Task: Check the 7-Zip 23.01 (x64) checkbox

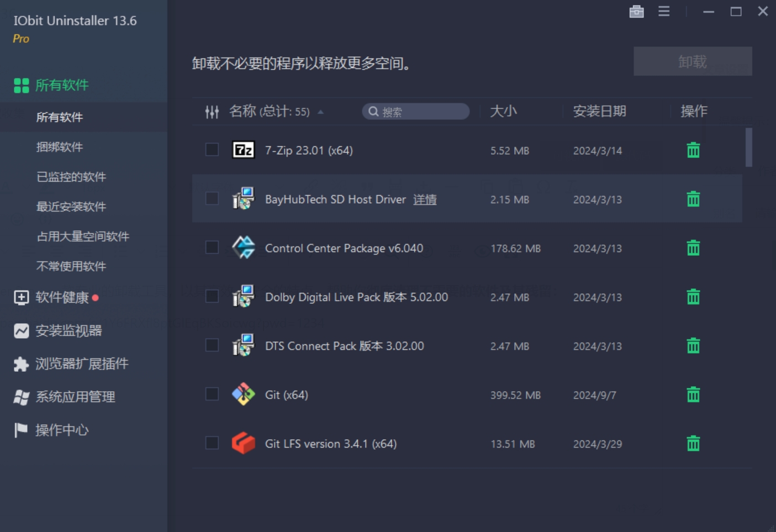Action: tap(212, 150)
